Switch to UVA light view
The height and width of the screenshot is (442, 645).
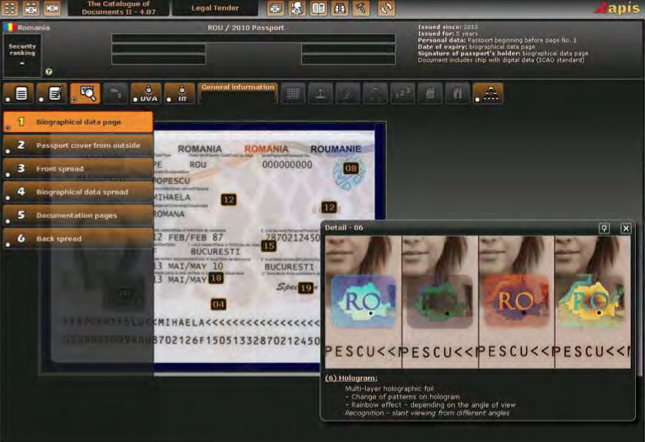point(146,93)
